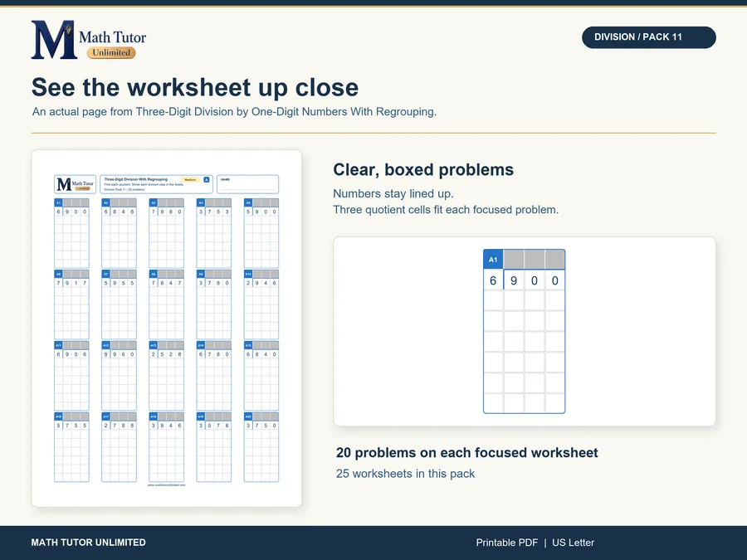Image resolution: width=747 pixels, height=560 pixels.
Task: Click the blue A badge in the worksheet header
Action: tap(207, 179)
